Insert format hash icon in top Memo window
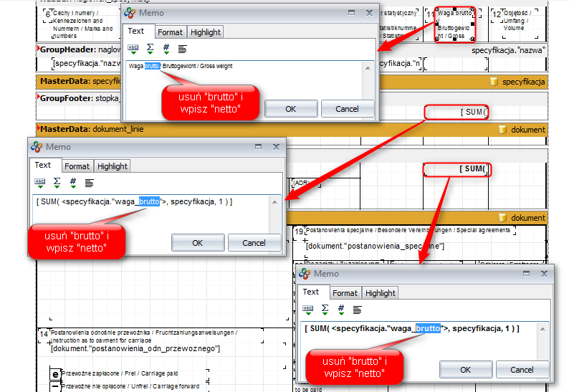The image size is (569, 392). [x=166, y=49]
